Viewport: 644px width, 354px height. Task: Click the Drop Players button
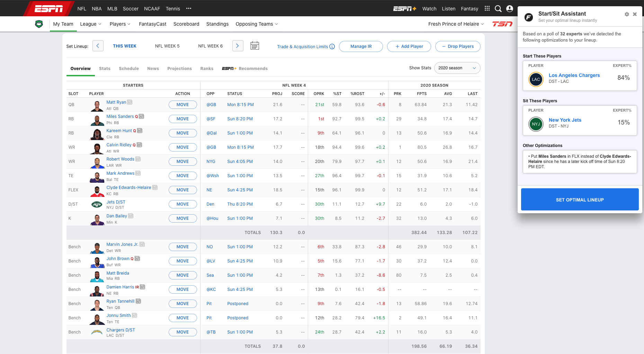coord(458,46)
